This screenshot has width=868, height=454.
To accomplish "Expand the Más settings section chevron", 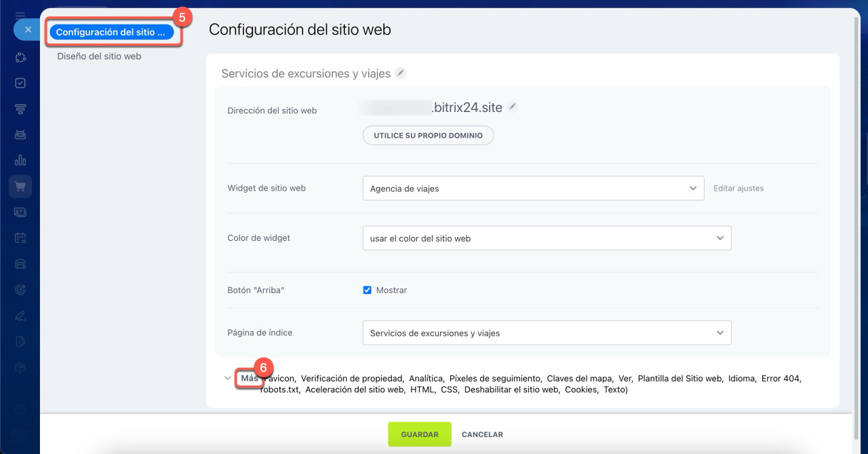I will 228,379.
